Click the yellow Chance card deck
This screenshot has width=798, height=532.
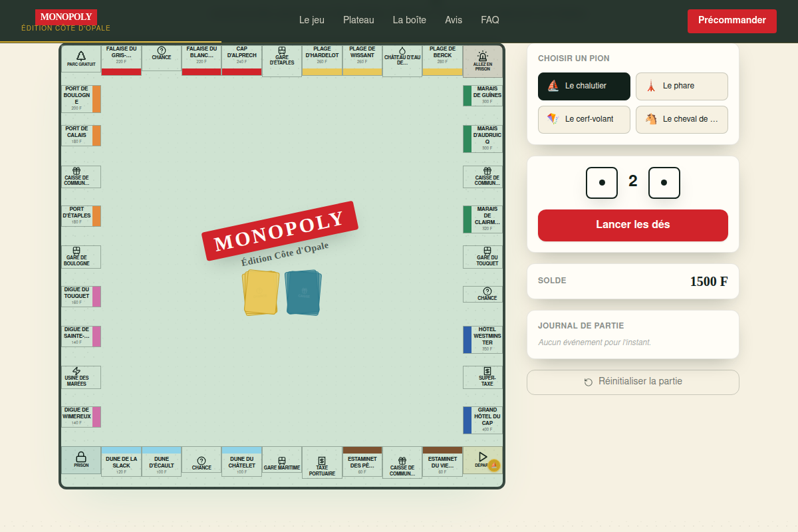261,293
